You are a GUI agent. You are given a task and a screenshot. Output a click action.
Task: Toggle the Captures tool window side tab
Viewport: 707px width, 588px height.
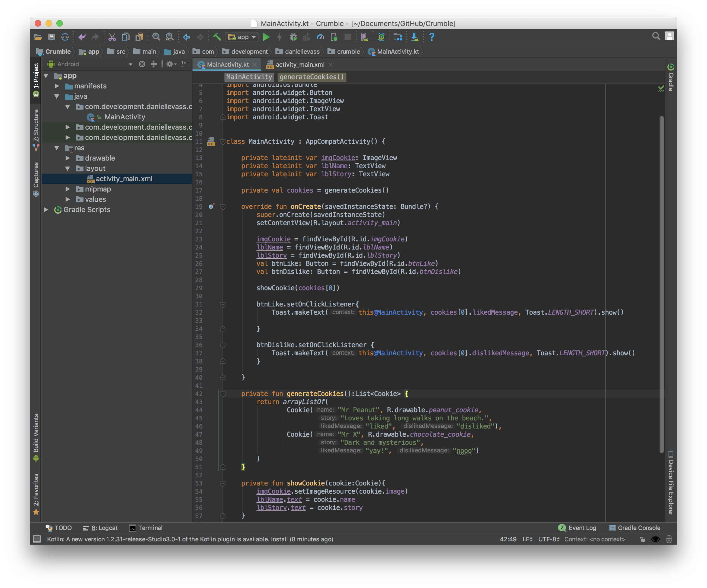tap(36, 179)
